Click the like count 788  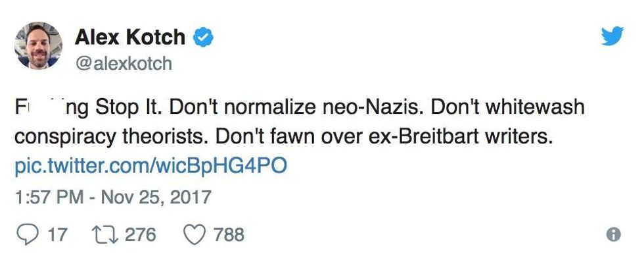pos(228,235)
